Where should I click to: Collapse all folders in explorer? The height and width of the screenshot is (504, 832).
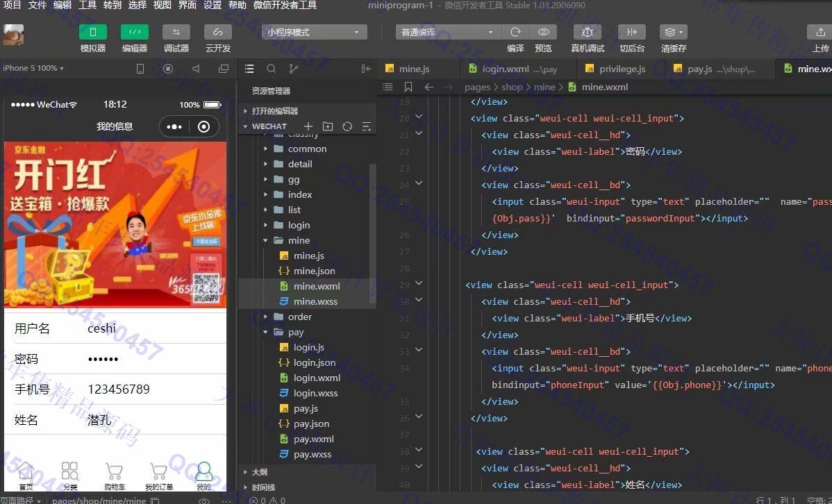[366, 126]
